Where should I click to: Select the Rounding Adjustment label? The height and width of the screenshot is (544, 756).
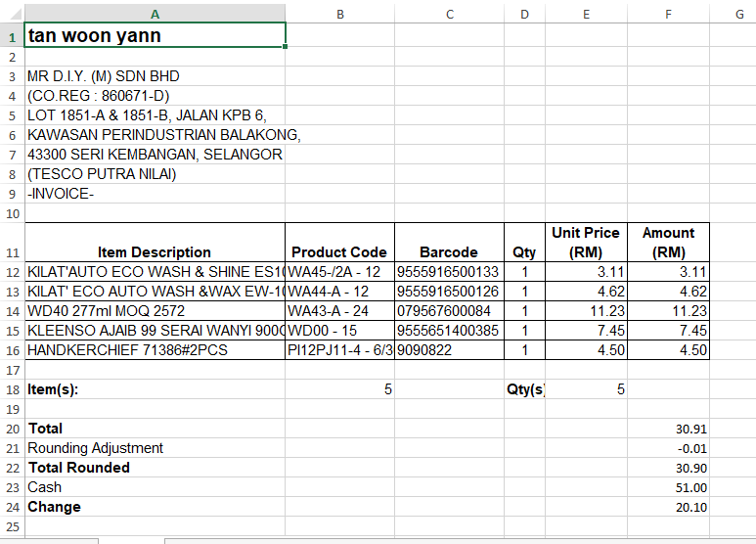pyautogui.click(x=155, y=448)
